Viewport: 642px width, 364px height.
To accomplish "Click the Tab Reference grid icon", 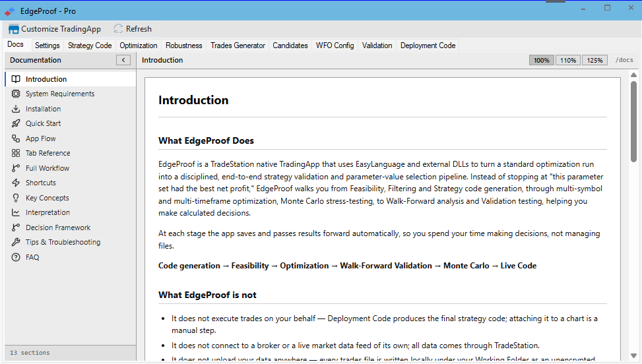I will (16, 153).
